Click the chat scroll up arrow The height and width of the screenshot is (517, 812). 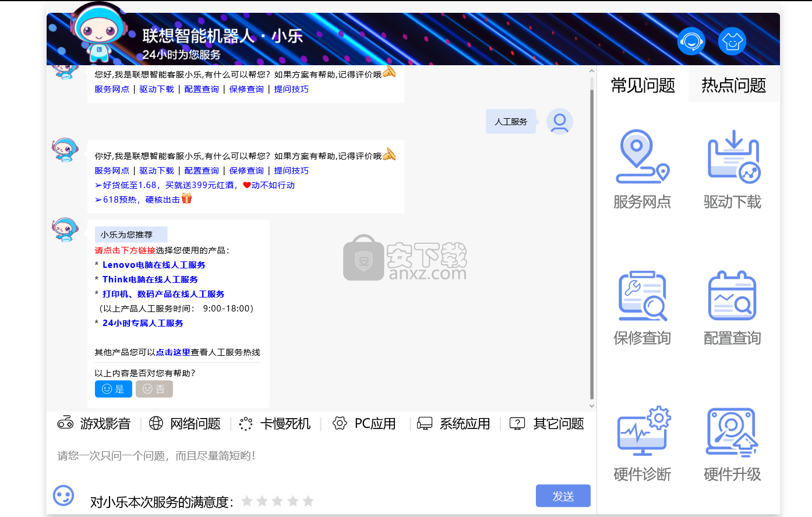click(x=592, y=71)
